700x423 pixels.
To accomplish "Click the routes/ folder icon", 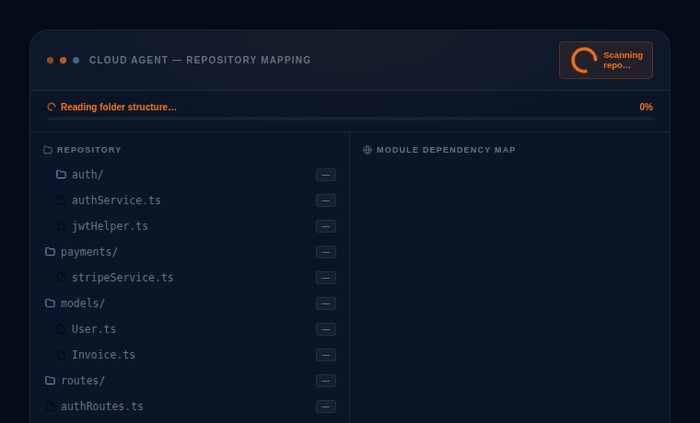I will click(50, 380).
